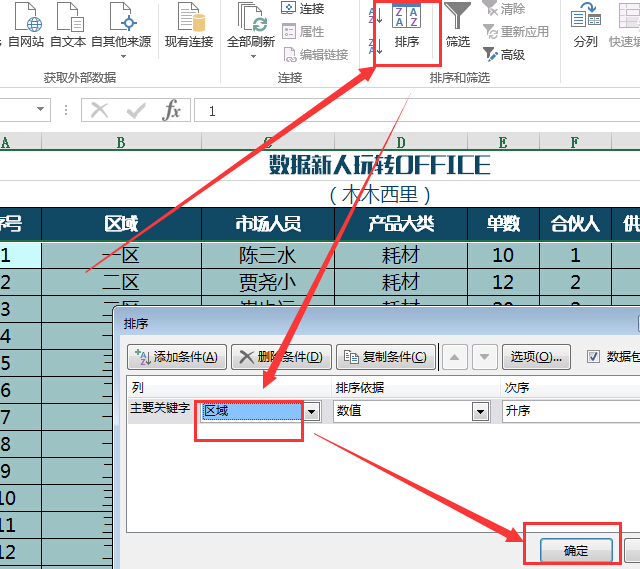Click the title cell 数据新人玩转OFFICE

point(380,165)
